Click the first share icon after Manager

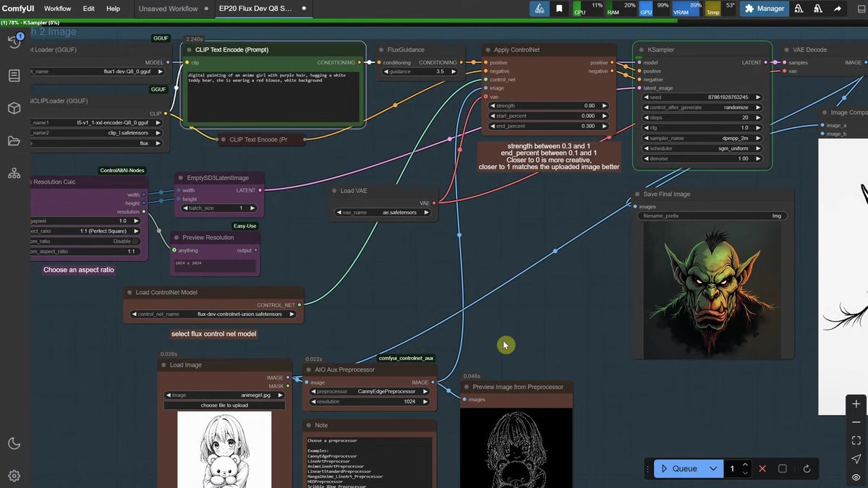tap(799, 9)
